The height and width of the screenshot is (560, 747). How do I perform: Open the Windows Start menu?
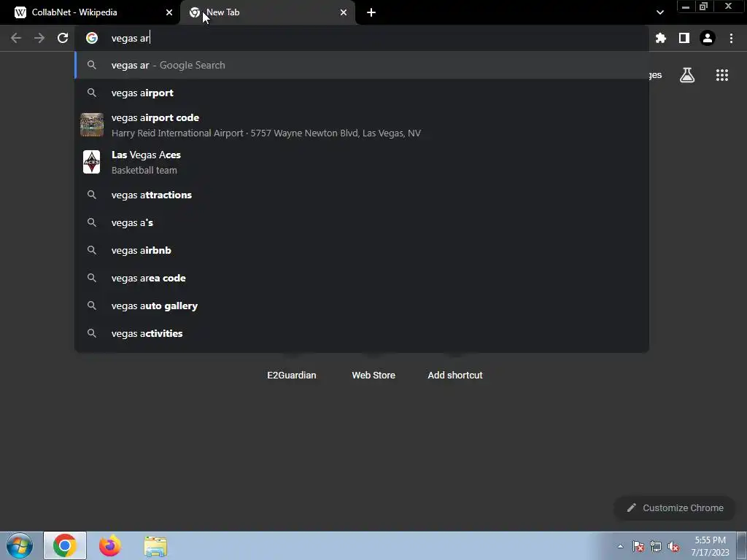[20, 545]
